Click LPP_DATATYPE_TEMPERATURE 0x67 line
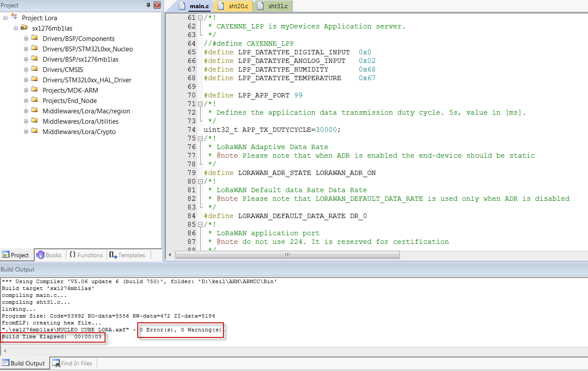 (290, 78)
